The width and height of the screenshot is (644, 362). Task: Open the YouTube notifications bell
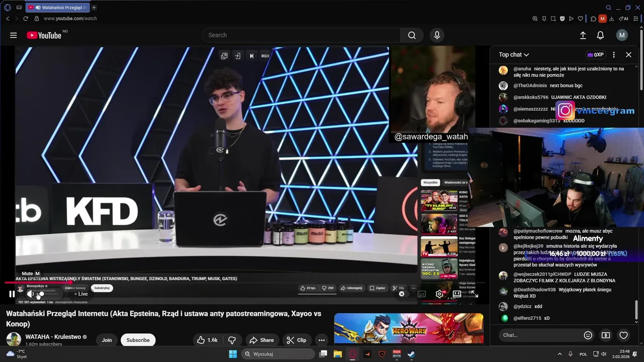click(x=600, y=35)
